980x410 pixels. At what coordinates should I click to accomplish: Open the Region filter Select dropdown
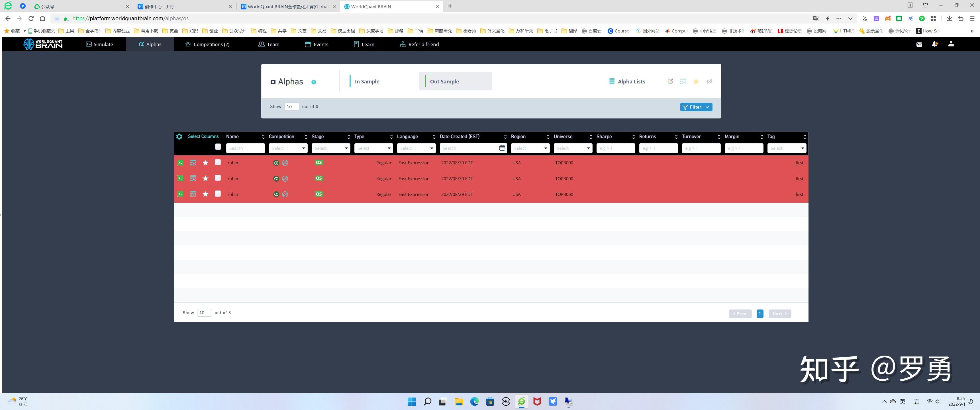(530, 148)
